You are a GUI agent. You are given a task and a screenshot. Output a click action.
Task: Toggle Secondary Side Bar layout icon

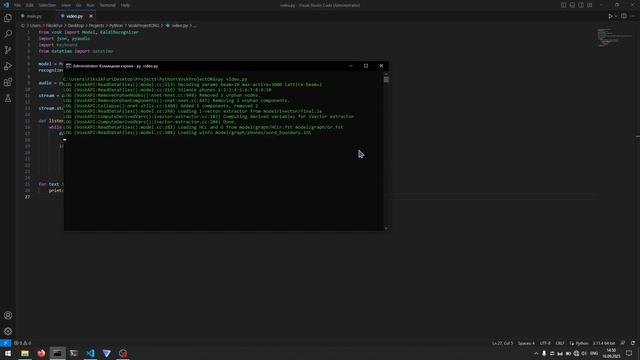tap(581, 5)
